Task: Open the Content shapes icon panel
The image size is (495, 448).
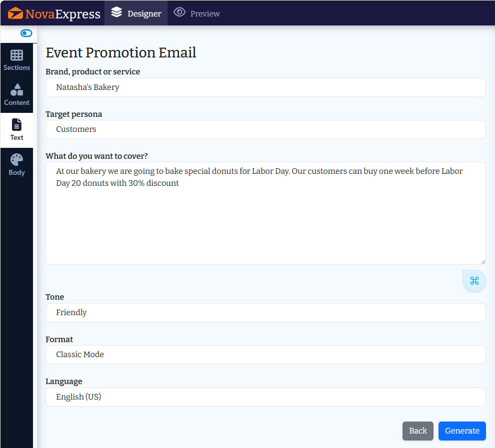Action: click(x=16, y=89)
